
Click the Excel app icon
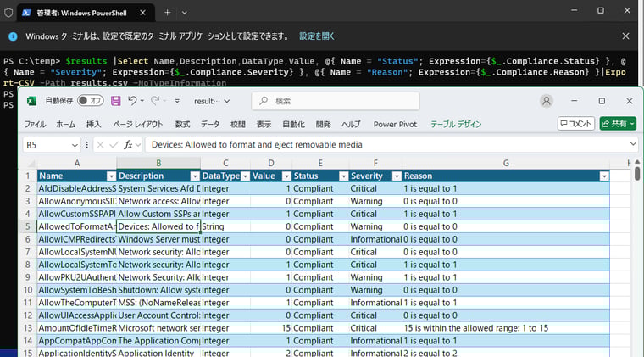[x=31, y=101]
